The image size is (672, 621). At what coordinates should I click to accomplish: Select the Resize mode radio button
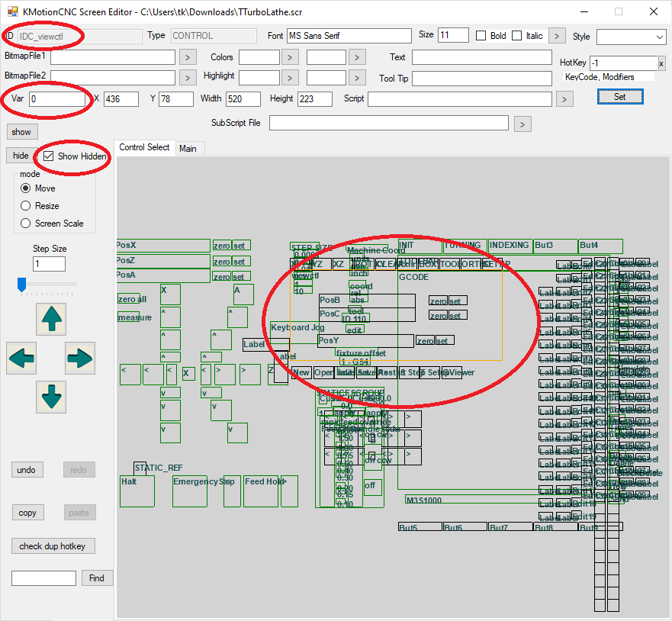pos(26,206)
